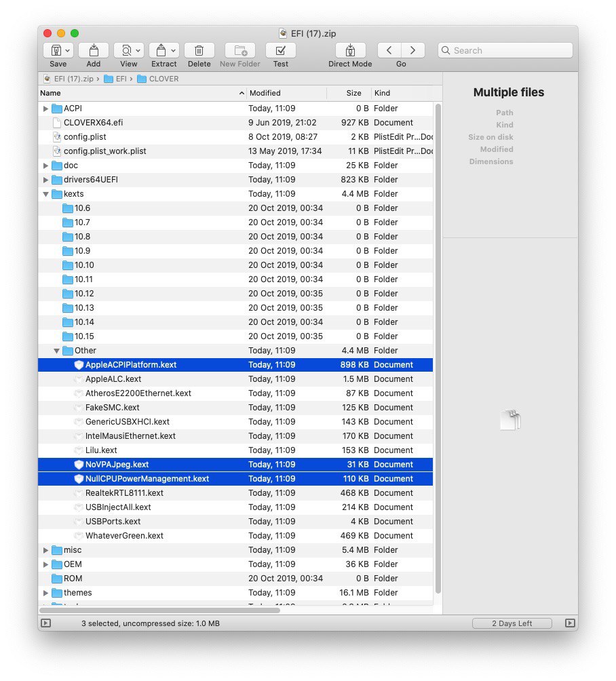This screenshot has height=681, width=616.
Task: Select the config.plist_work.plist file icon
Action: (57, 151)
